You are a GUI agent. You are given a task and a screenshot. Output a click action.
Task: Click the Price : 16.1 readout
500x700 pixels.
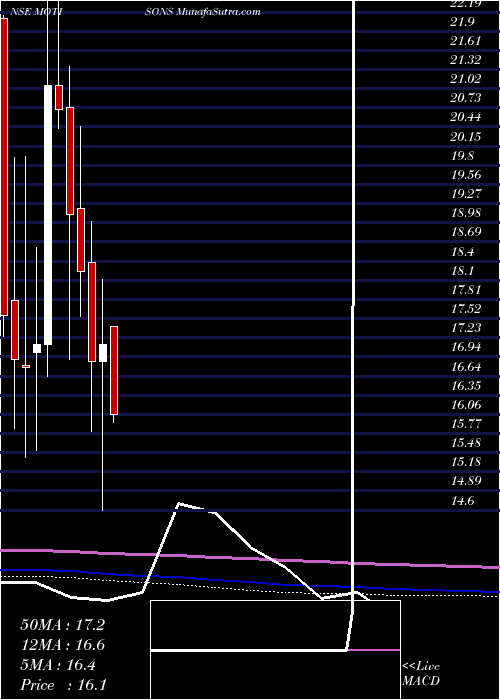(x=63, y=685)
